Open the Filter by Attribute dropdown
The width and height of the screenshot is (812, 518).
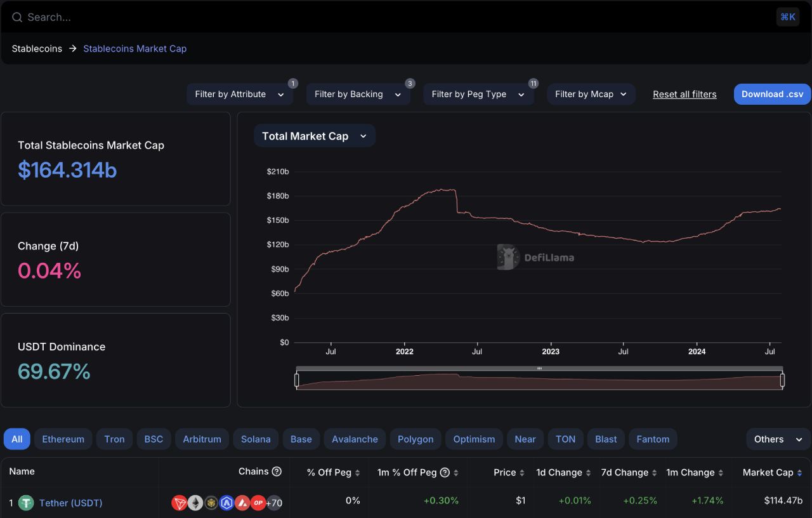point(240,94)
